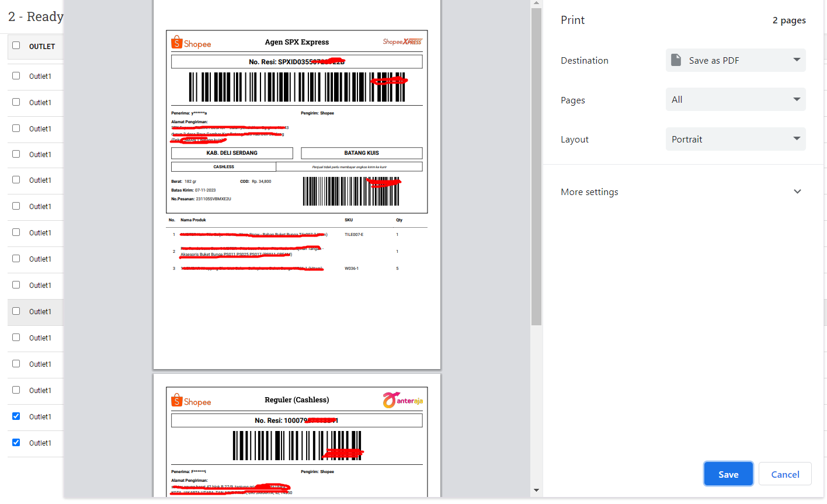
Task: Click the 'KAB. DELI SERDANG' box
Action: point(232,153)
